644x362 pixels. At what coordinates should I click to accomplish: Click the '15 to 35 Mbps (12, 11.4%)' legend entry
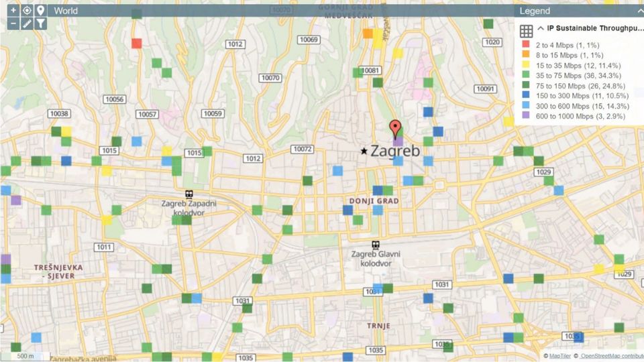578,65
